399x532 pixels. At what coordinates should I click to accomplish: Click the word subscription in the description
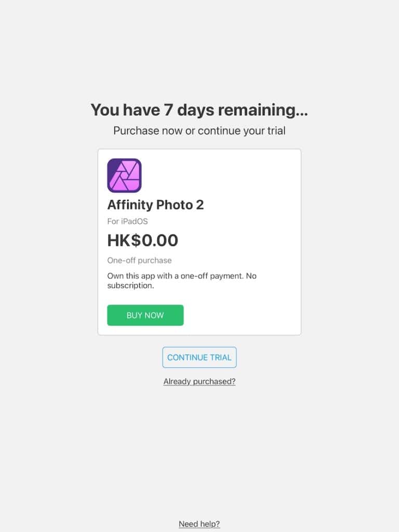130,286
